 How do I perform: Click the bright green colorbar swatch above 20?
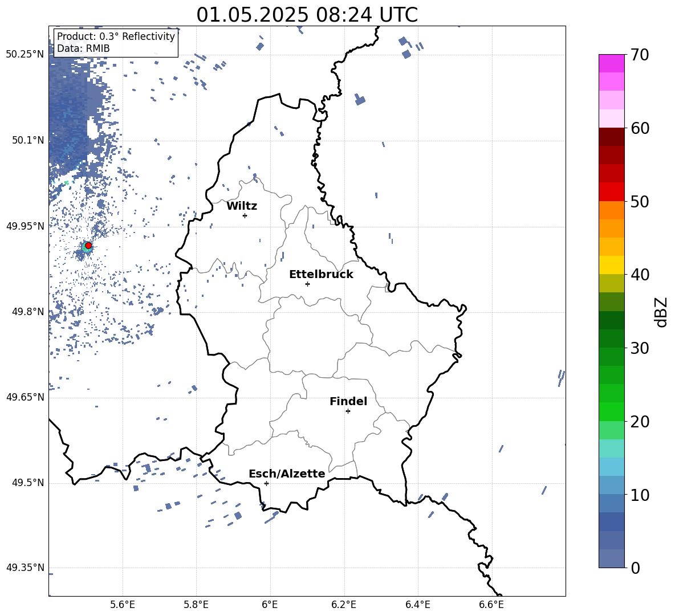(612, 411)
